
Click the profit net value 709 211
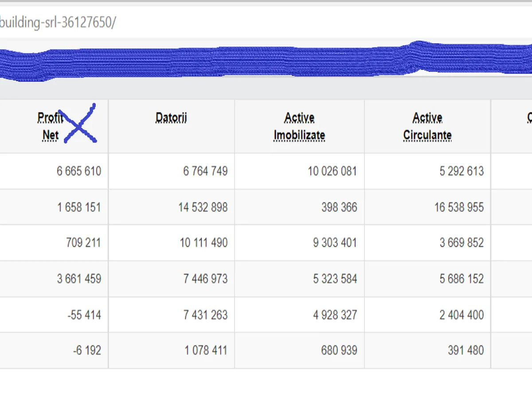tap(83, 243)
